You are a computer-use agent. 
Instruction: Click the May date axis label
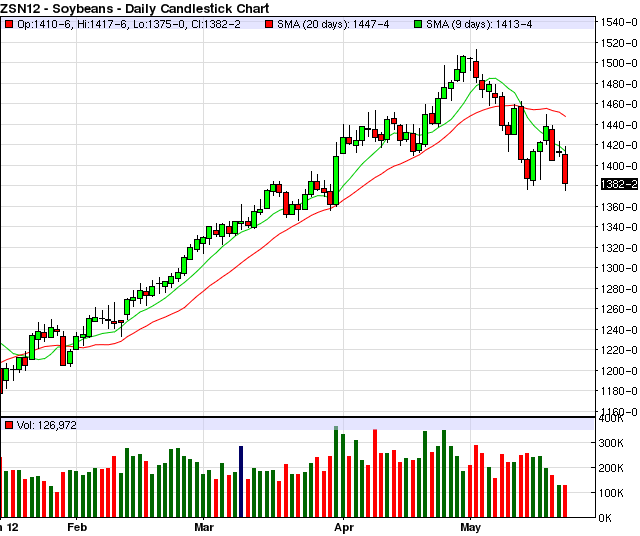point(471,527)
